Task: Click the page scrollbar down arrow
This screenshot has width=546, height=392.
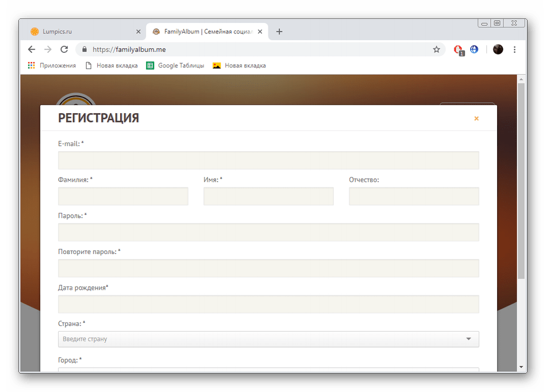Action: pyautogui.click(x=521, y=367)
